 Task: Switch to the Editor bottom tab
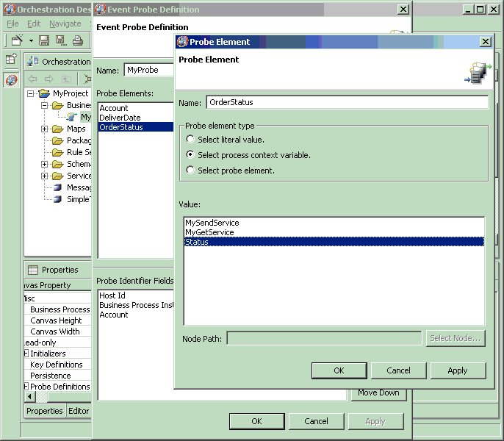click(x=79, y=411)
